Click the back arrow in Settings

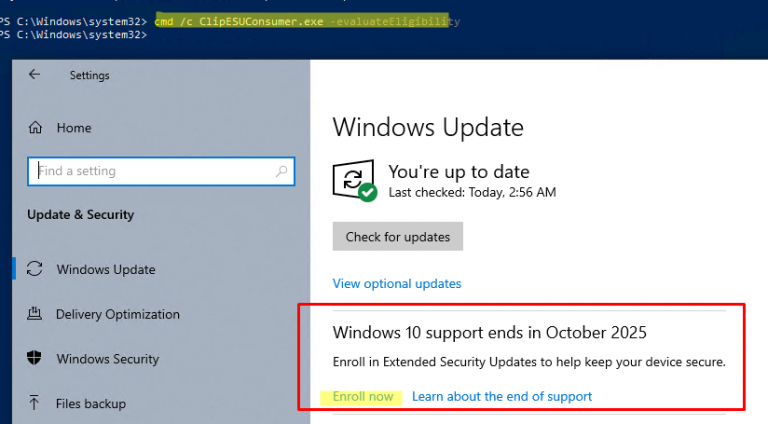coord(34,75)
